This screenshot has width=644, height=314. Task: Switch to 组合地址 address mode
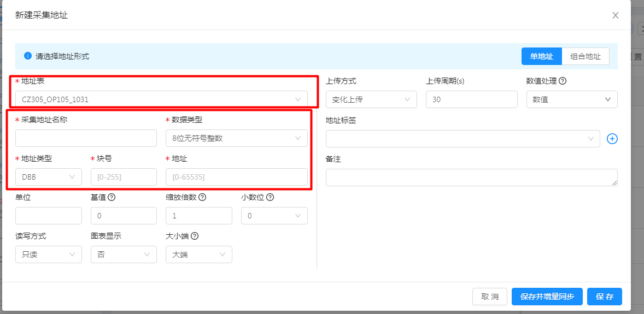(585, 56)
